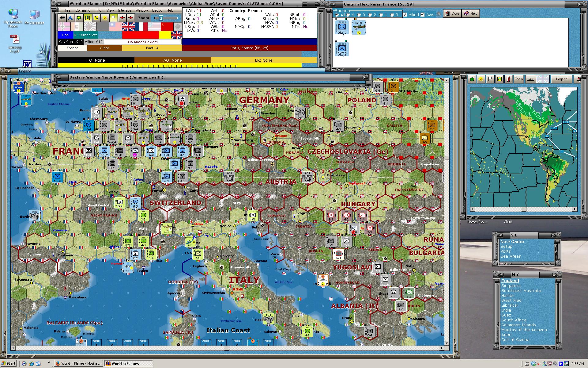The image size is (588, 368).
Task: Click the minimap horizontal scrollbar
Action: 524,209
